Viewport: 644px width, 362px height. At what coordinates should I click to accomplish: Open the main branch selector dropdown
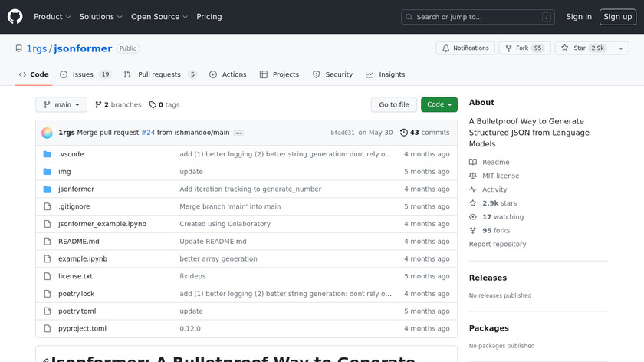(61, 105)
